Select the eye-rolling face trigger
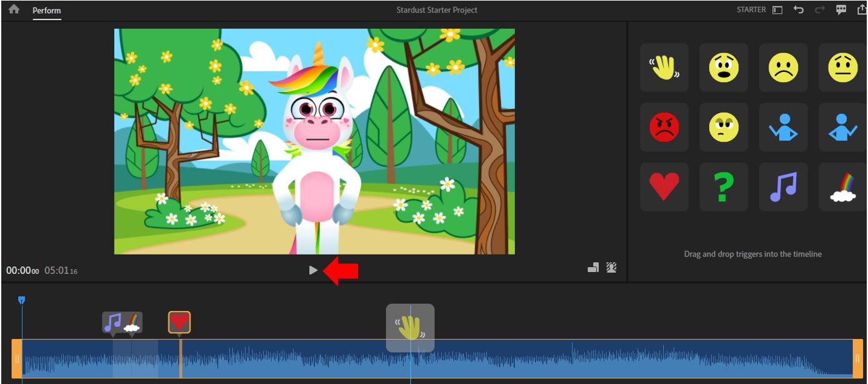Image resolution: width=868 pixels, height=384 pixels. [x=724, y=127]
